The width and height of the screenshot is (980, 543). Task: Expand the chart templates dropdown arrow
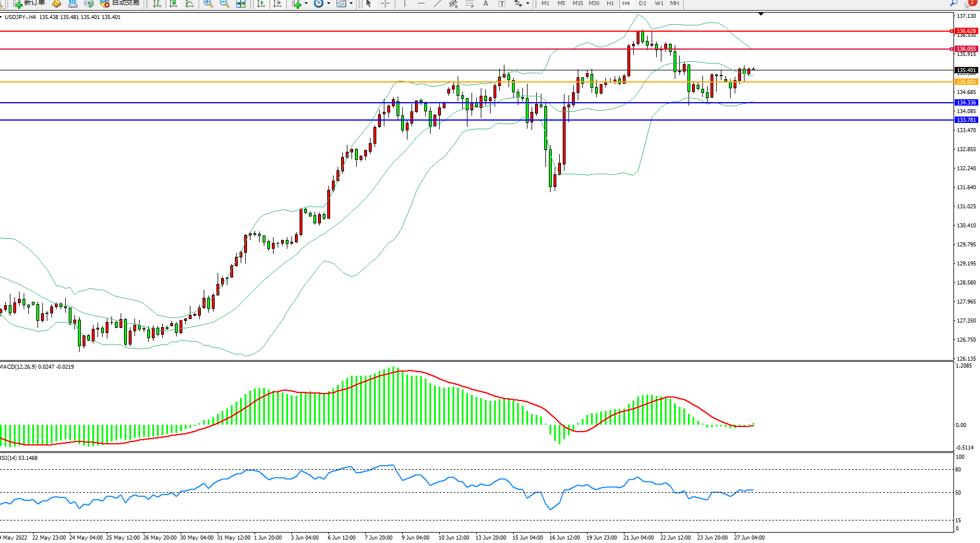pyautogui.click(x=351, y=3)
